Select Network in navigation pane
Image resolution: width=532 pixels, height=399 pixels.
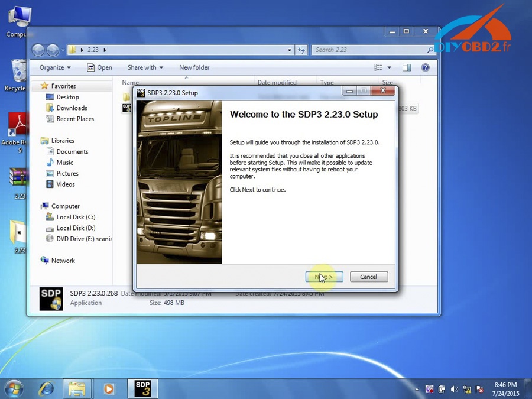pos(63,261)
